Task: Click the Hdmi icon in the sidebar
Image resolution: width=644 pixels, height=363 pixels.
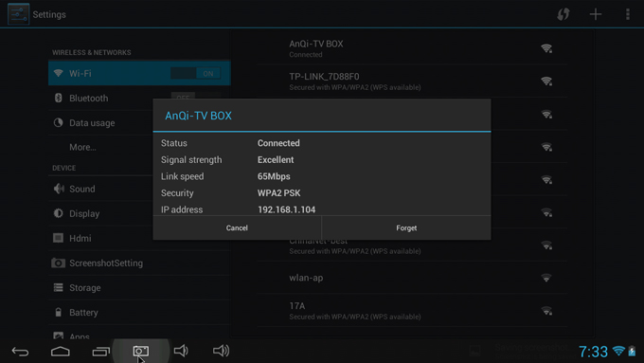Action: [x=59, y=238]
